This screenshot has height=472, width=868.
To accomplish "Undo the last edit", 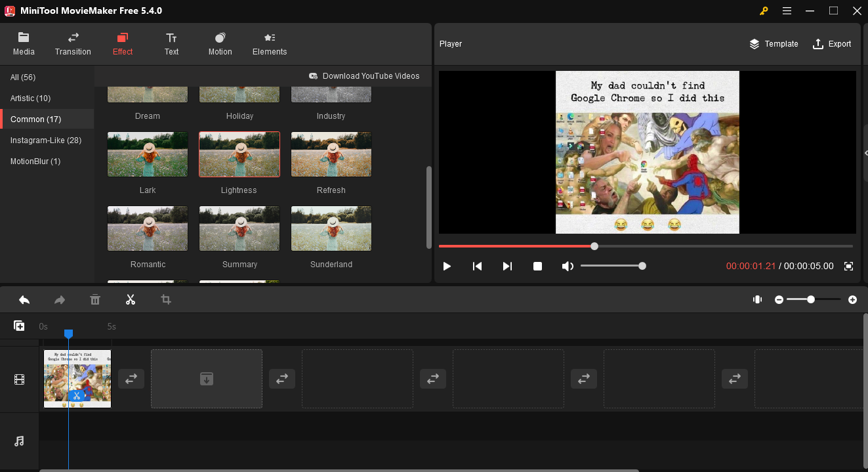I will point(24,299).
